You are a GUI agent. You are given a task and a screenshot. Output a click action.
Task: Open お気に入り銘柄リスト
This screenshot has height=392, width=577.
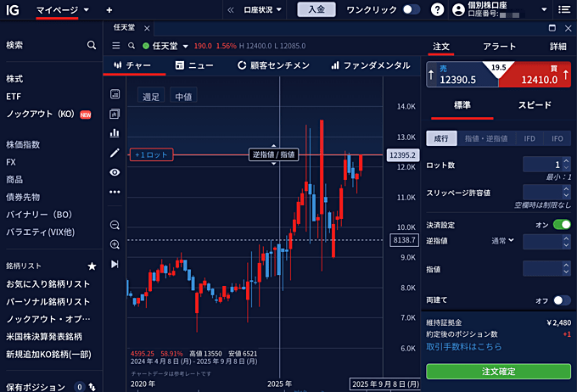click(48, 283)
